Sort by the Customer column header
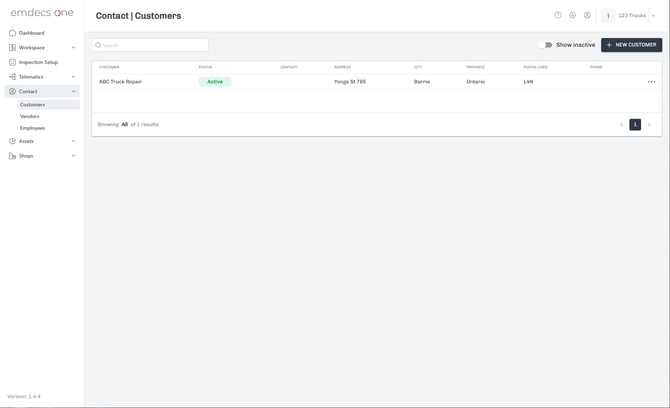This screenshot has width=670, height=408. 109,67
